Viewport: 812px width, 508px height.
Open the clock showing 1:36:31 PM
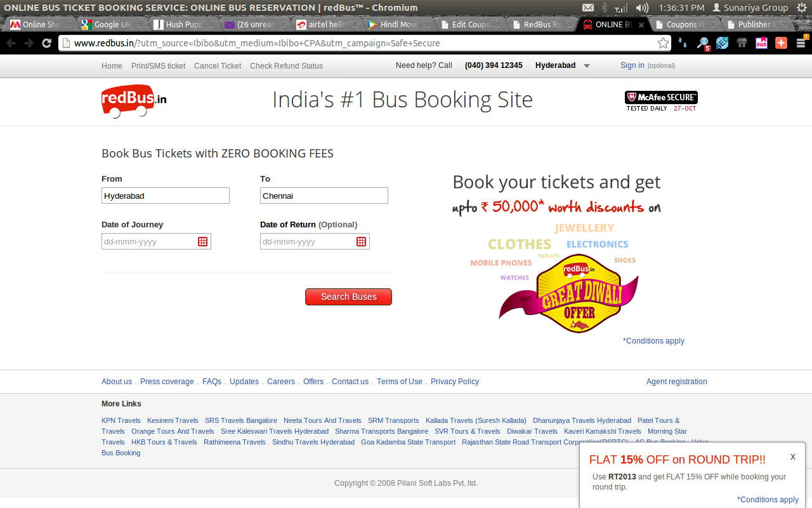pos(681,8)
